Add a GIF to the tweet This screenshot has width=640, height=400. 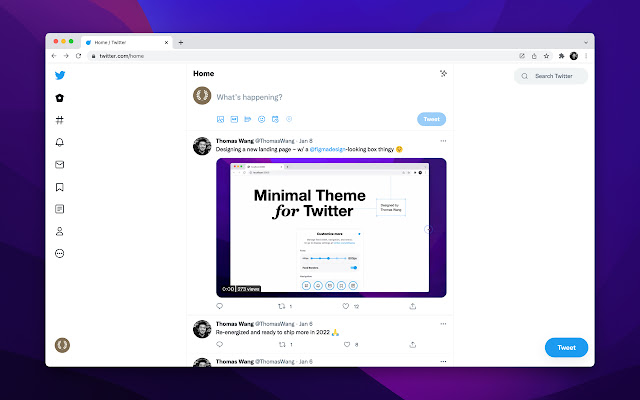tap(234, 119)
